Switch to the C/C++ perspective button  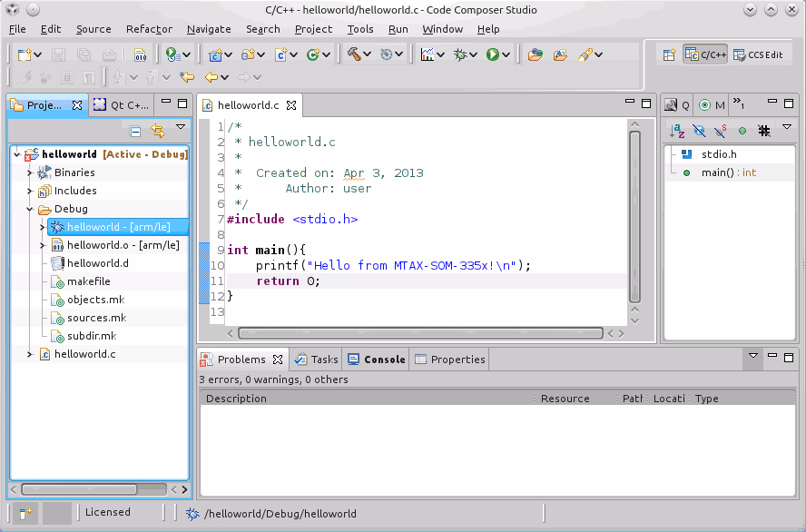(705, 54)
